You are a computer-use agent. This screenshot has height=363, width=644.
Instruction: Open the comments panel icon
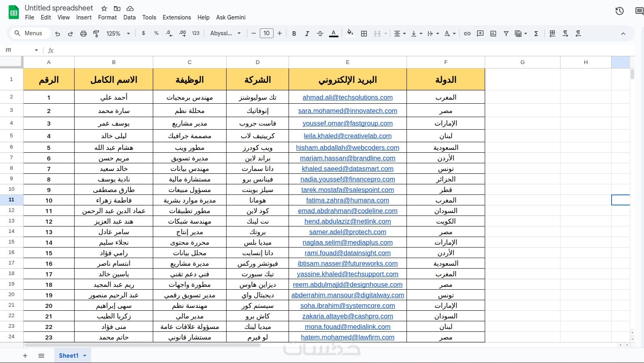click(x=640, y=11)
